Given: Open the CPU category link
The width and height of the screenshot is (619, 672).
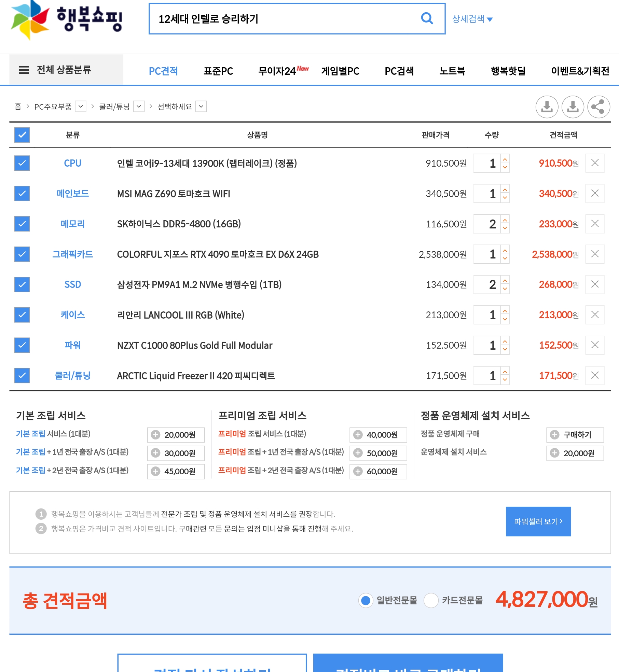Looking at the screenshot, I should click(73, 163).
